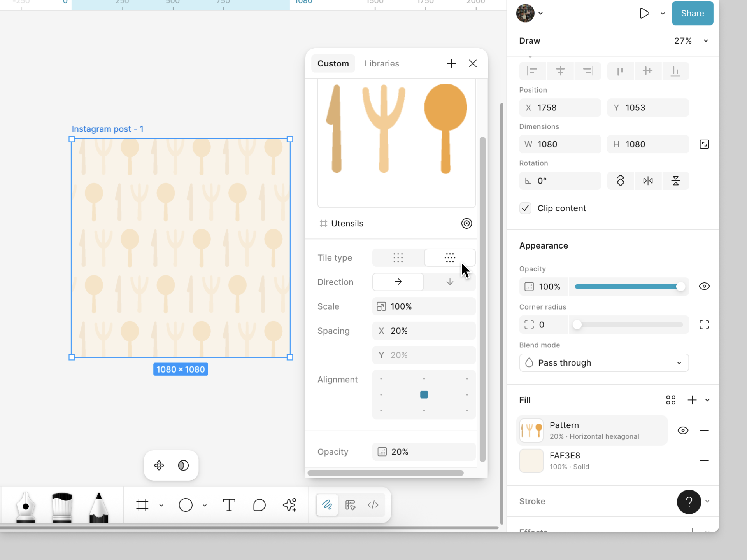This screenshot has width=747, height=560.
Task: Expand Fill section options chevron
Action: (x=707, y=400)
